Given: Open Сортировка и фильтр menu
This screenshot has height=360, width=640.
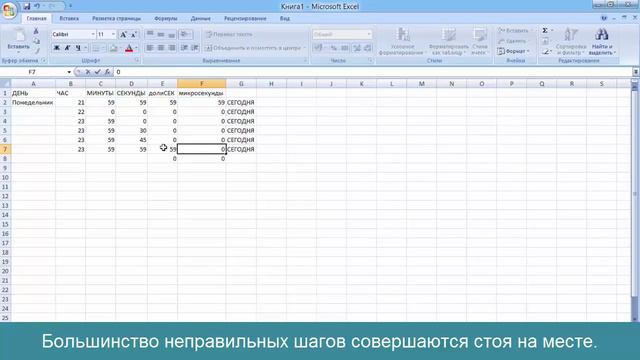Looking at the screenshot, I should point(571,41).
